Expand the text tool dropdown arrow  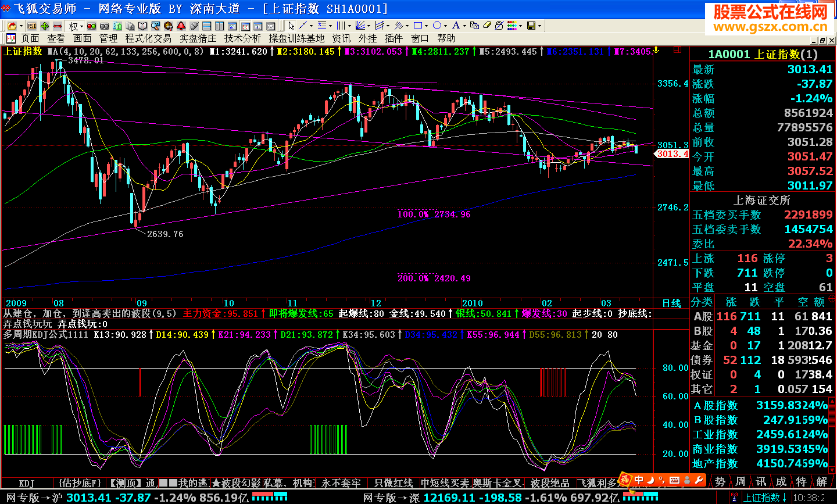(464, 26)
